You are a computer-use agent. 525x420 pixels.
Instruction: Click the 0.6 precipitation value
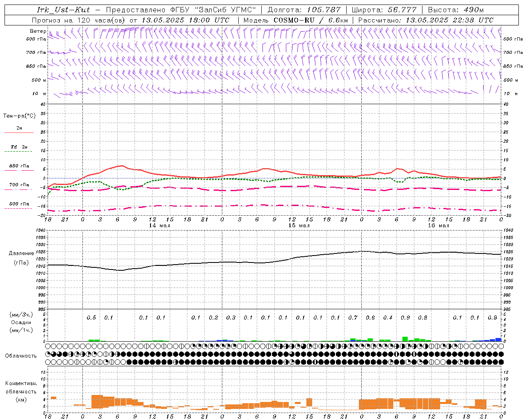pyautogui.click(x=370, y=318)
